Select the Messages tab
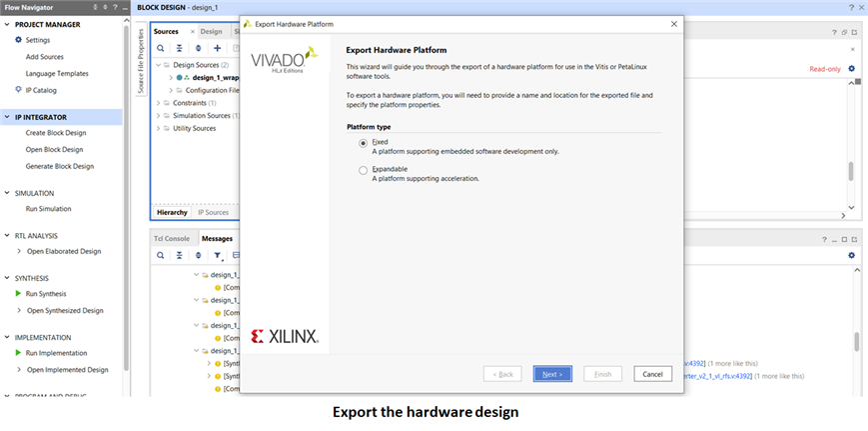 [x=217, y=239]
